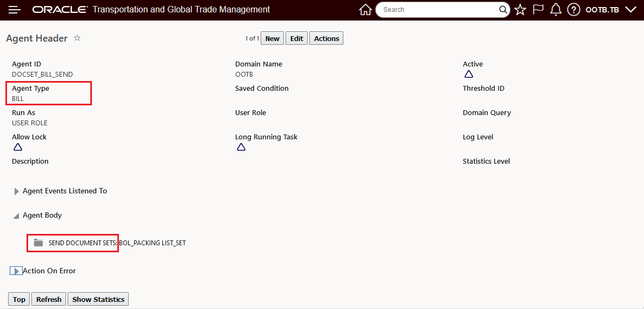The width and height of the screenshot is (644, 309).
Task: Open the help question mark icon
Action: click(574, 10)
